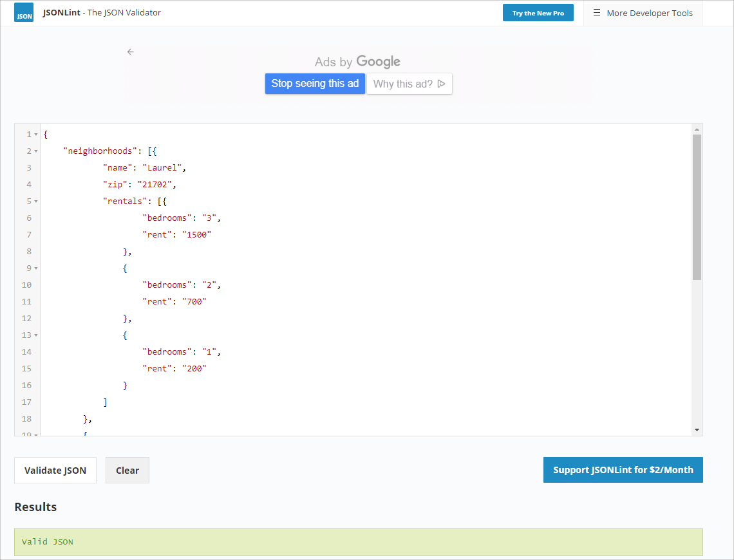Image resolution: width=734 pixels, height=560 pixels.
Task: Click the "Laurel" value in editor
Action: (162, 168)
